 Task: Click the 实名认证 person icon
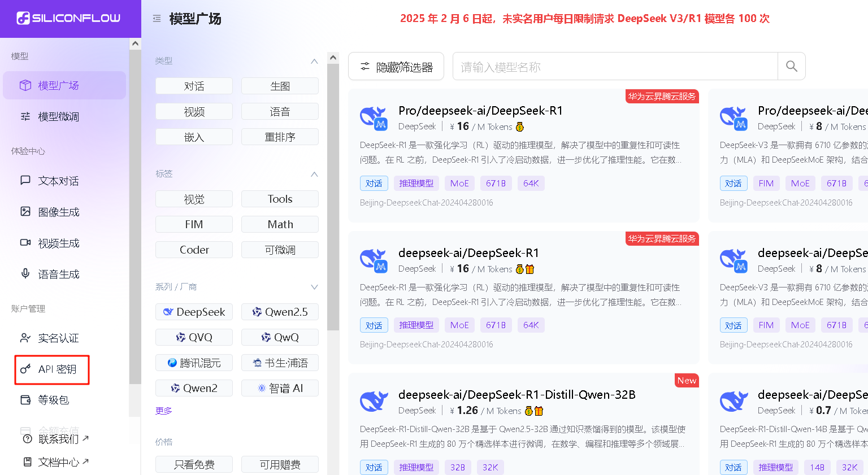(25, 338)
